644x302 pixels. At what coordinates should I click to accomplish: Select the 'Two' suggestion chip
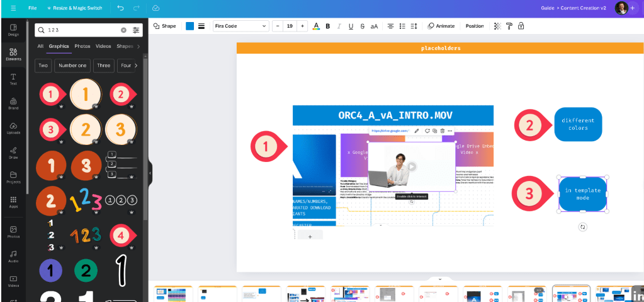click(43, 66)
